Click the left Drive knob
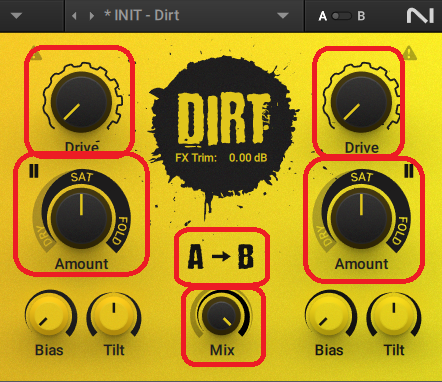 pos(81,101)
